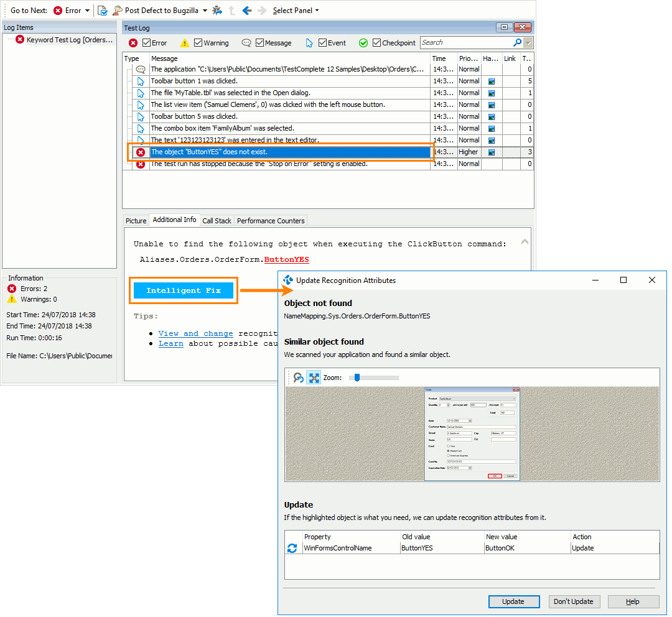
Task: Click the Post Defect to Bugzilla icon
Action: pos(116,10)
